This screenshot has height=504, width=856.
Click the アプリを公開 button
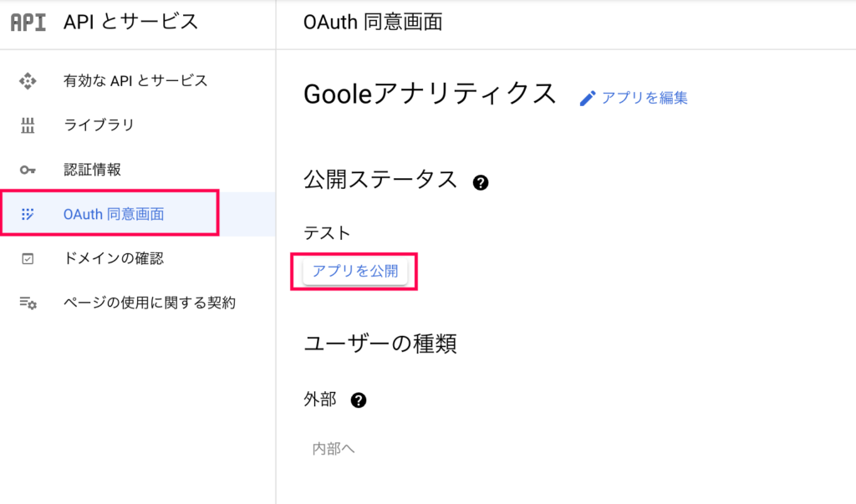pyautogui.click(x=354, y=271)
